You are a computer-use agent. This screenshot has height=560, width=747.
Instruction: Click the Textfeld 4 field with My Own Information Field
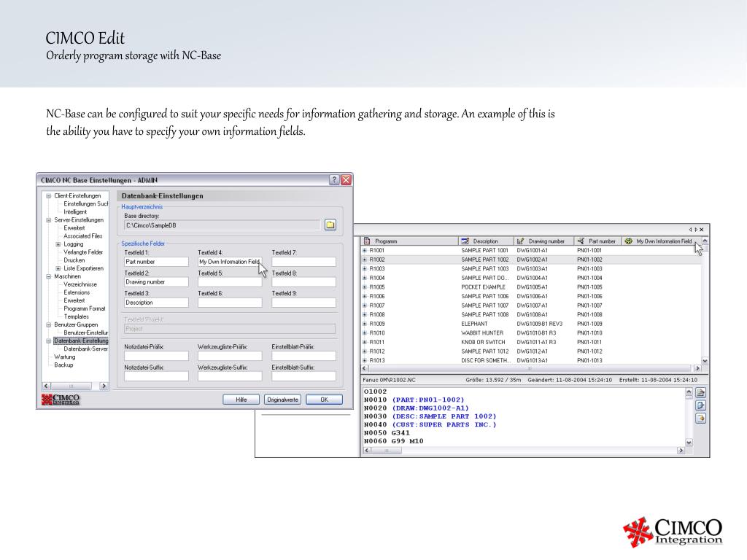click(230, 262)
